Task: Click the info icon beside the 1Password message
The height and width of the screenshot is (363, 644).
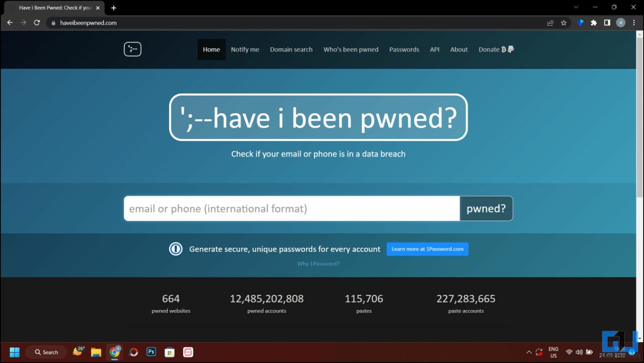Action: click(176, 249)
